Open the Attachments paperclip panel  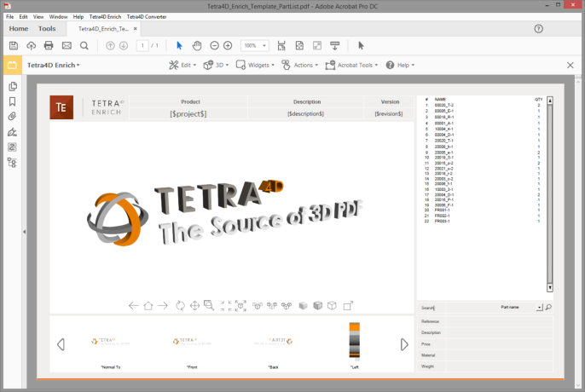[x=12, y=117]
